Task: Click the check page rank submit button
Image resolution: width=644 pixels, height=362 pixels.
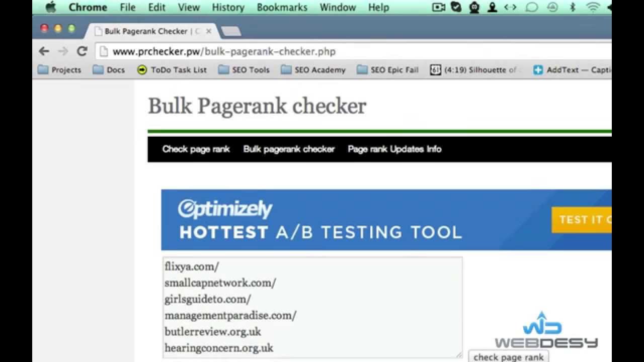Action: [x=509, y=357]
